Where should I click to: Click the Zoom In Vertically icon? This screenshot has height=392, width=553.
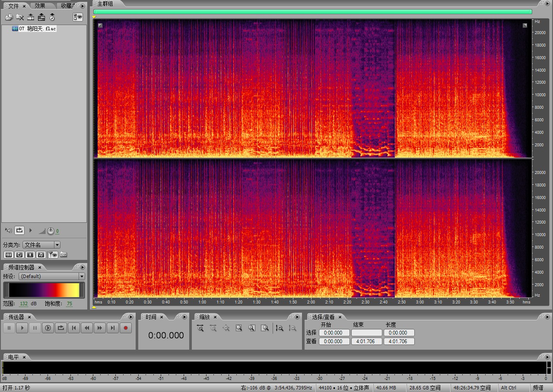click(x=280, y=328)
